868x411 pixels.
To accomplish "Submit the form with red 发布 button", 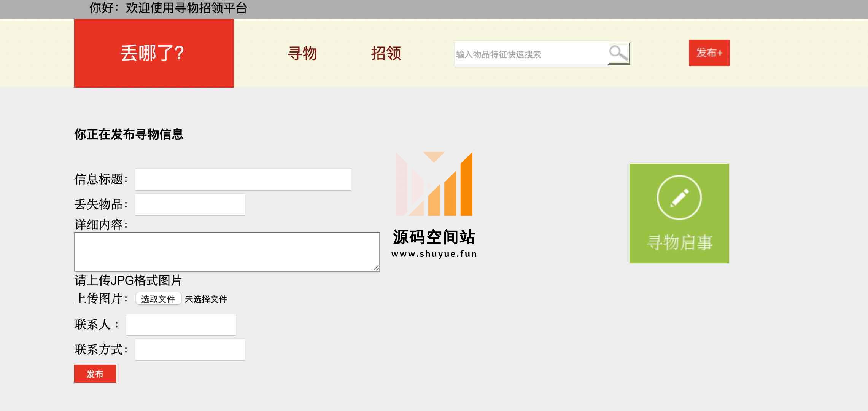I will pyautogui.click(x=95, y=374).
